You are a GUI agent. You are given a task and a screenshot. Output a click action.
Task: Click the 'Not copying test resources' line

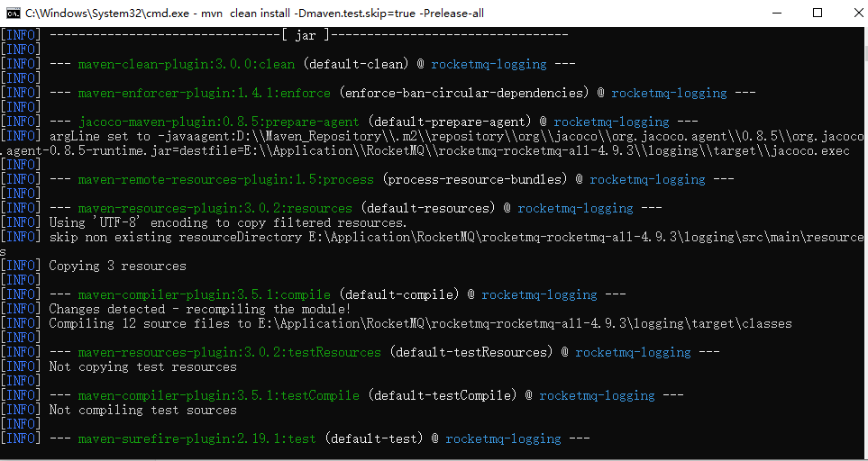click(x=142, y=366)
